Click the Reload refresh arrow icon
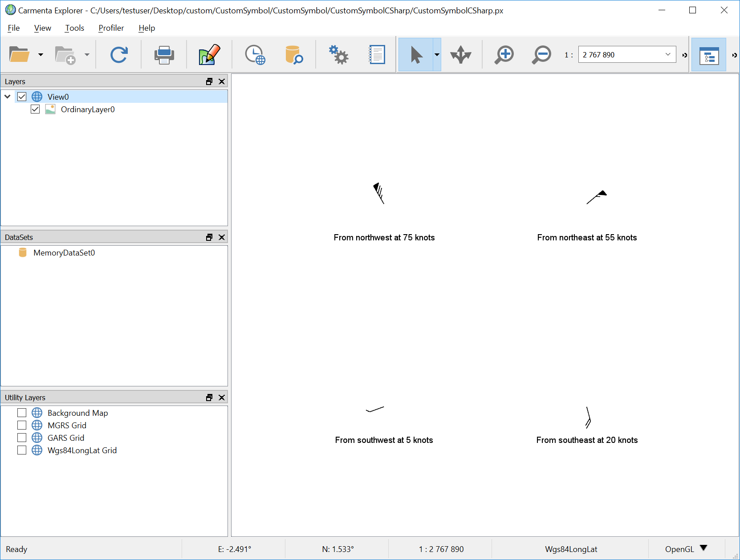740x560 pixels. [119, 55]
